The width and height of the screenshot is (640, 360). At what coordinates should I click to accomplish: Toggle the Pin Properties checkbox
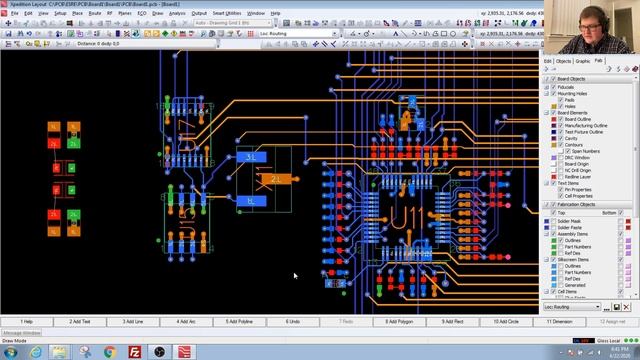561,190
